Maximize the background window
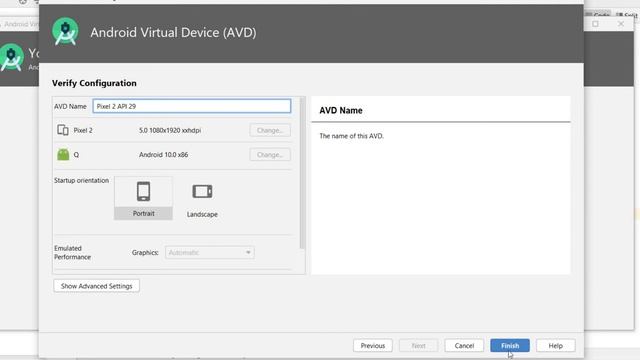This screenshot has width=640, height=360. [x=596, y=24]
